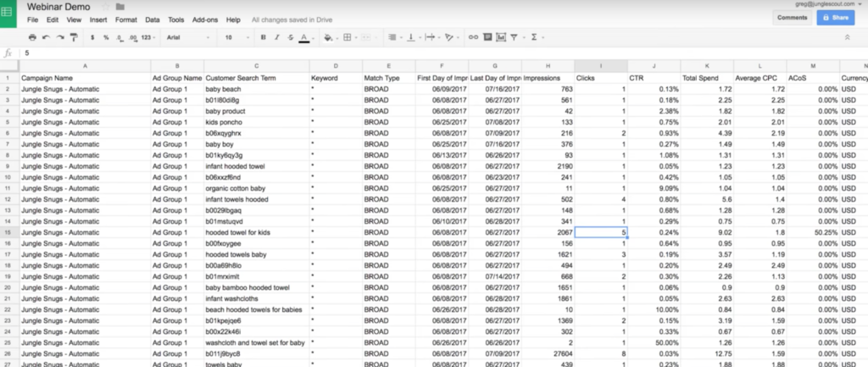
Task: Insert a link using toolbar icon
Action: tap(472, 37)
